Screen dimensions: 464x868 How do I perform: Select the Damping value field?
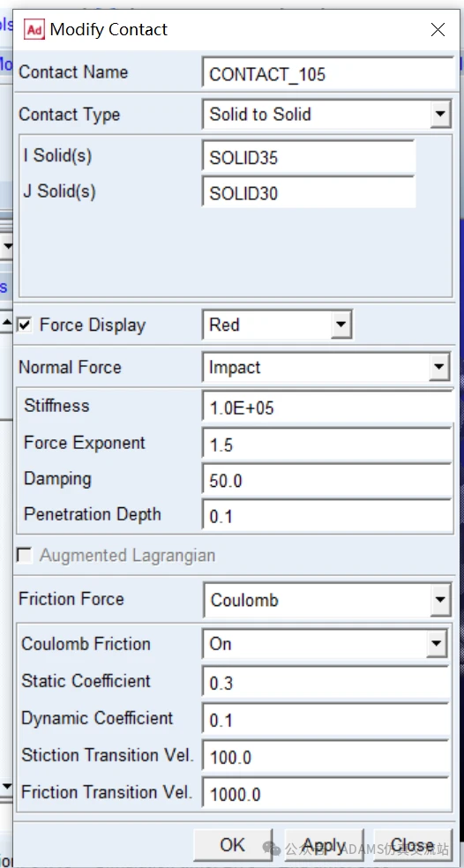[328, 479]
